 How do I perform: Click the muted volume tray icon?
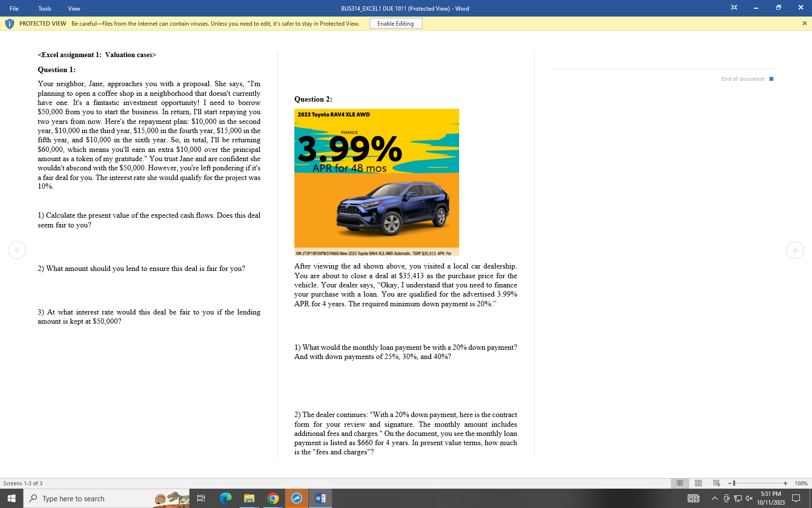click(749, 498)
